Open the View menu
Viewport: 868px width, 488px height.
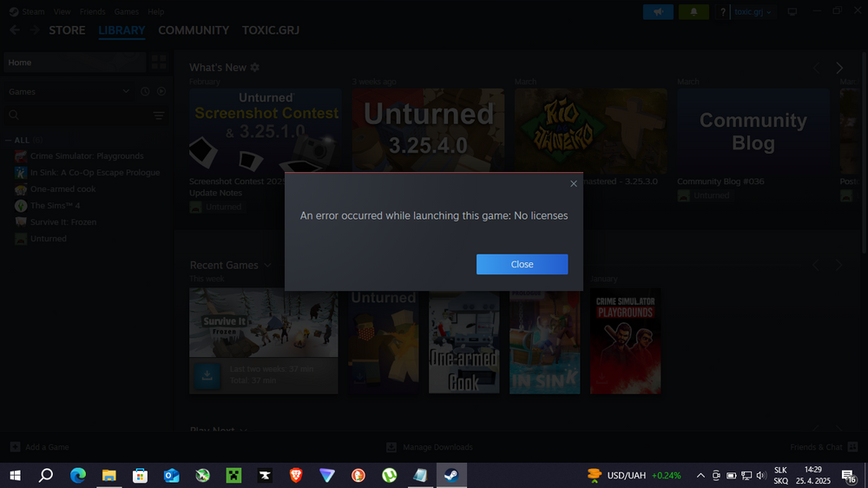coord(62,11)
